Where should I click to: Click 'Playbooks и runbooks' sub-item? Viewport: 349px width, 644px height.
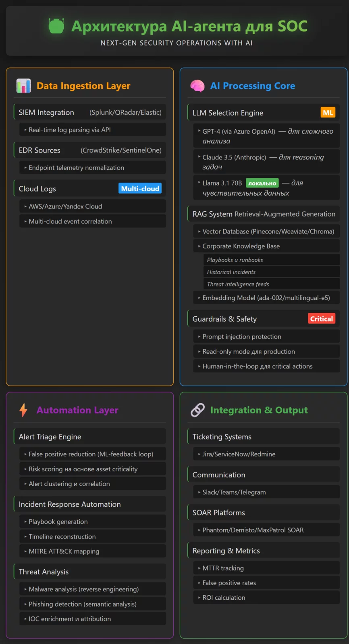272,260
